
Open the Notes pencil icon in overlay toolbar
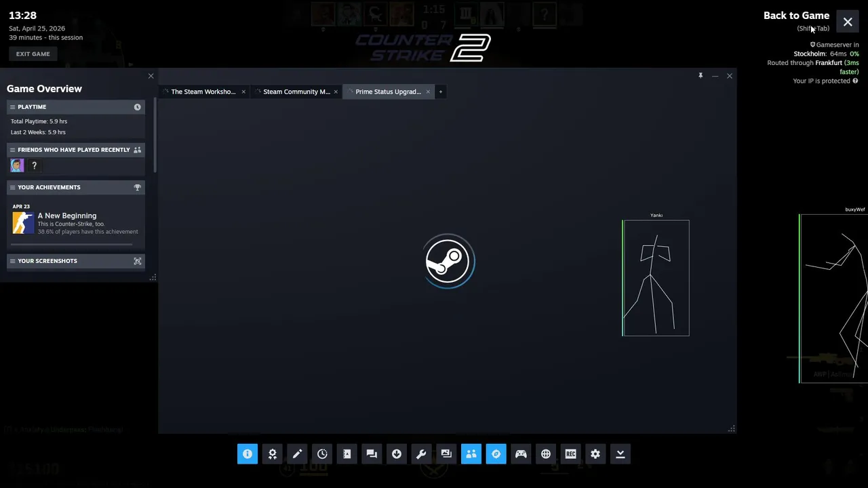[x=297, y=454]
